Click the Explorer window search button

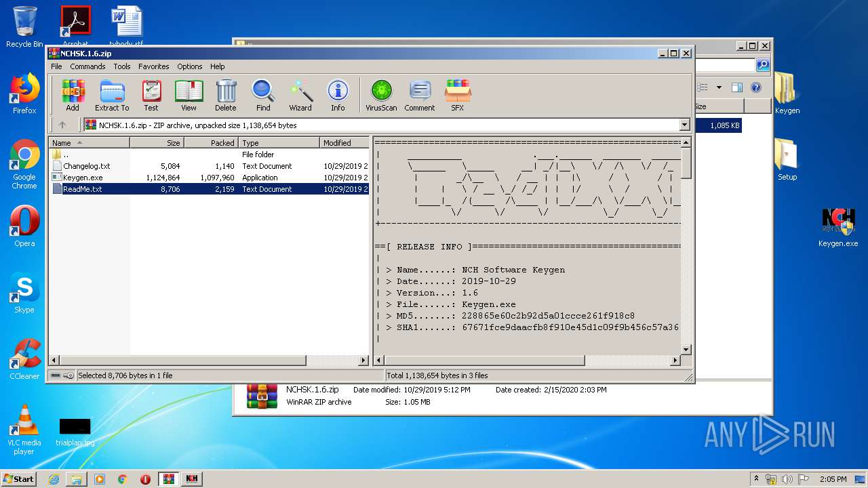pos(763,65)
